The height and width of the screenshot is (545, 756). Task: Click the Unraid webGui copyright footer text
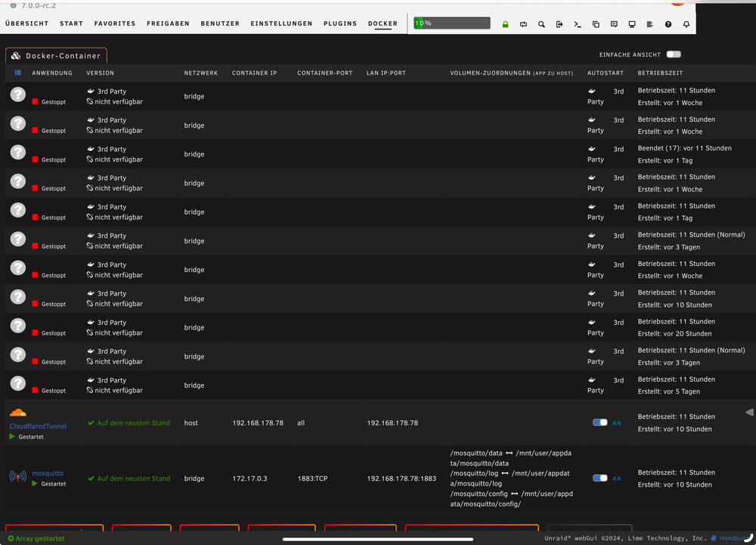pyautogui.click(x=625, y=538)
